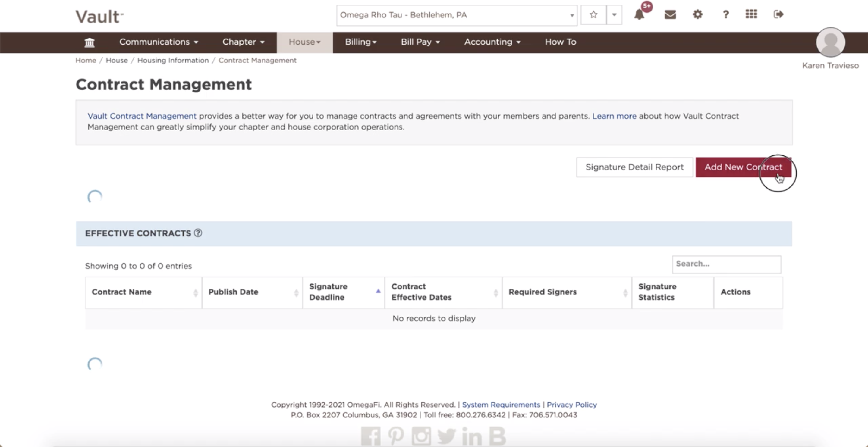This screenshot has width=868, height=447.
Task: Open the notifications bell with 5+ alerts
Action: [x=639, y=15]
